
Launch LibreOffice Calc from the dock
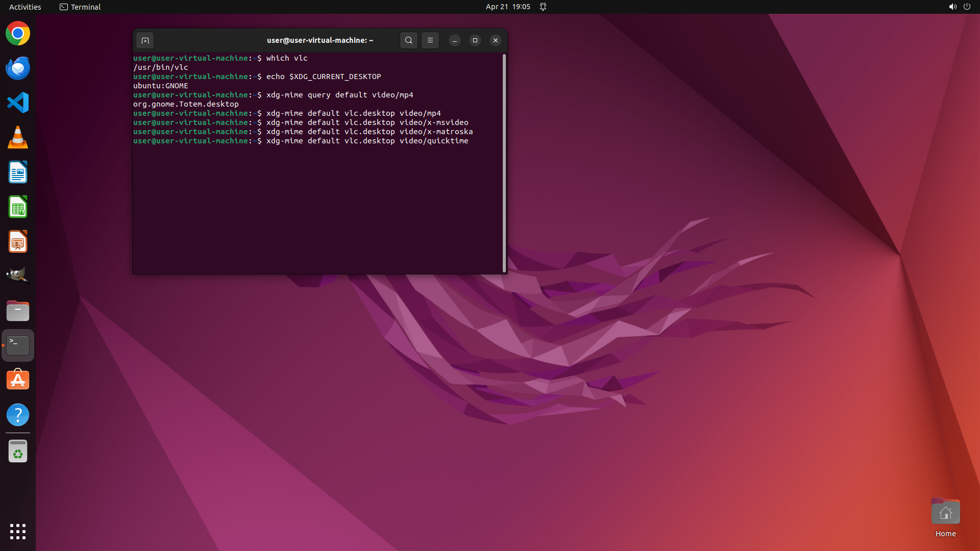(x=18, y=207)
